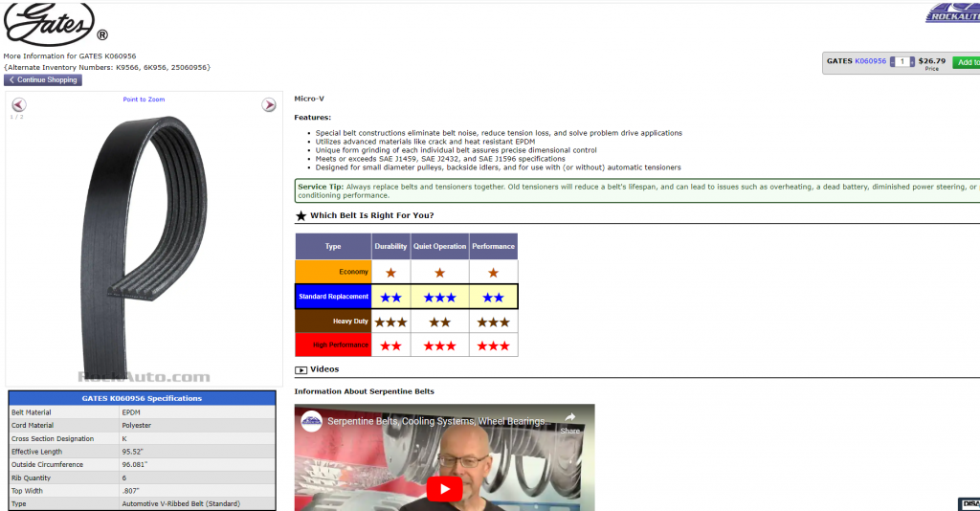Click the Type column header
The image size is (980, 511).
click(333, 246)
